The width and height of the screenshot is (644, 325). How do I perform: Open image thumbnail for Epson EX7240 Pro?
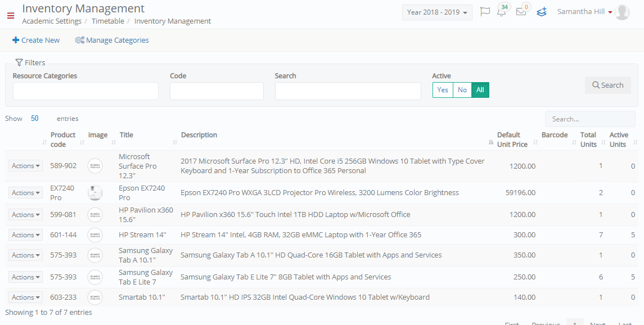pos(95,193)
